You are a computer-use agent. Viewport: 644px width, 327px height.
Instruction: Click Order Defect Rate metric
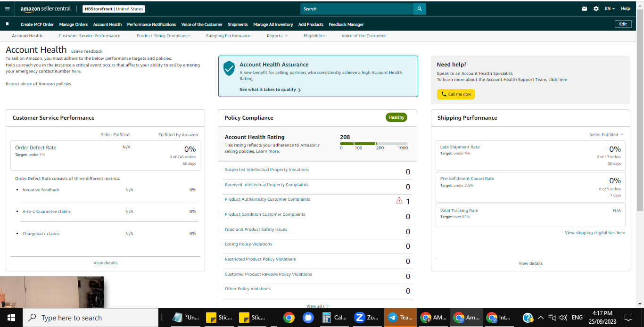(x=35, y=147)
